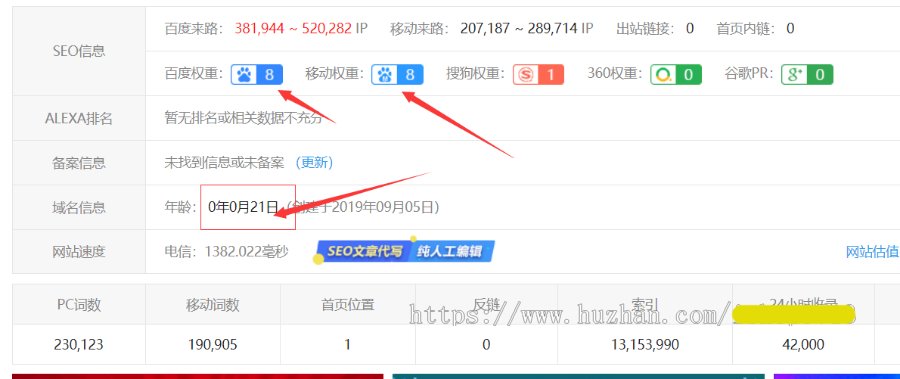This screenshot has width=900, height=379.
Task: Open the 更新 link in 备案信息 row
Action: pyautogui.click(x=314, y=163)
